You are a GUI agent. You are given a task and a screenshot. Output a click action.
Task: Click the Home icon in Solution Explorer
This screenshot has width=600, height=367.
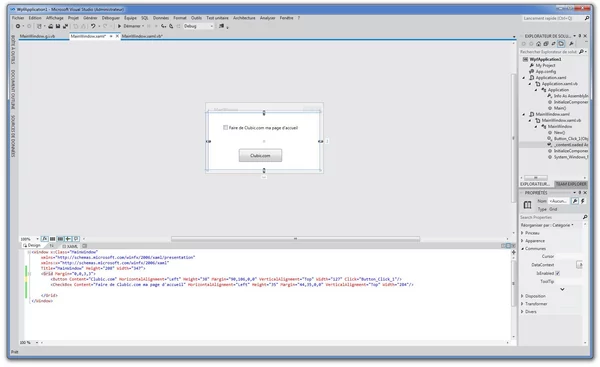point(538,44)
